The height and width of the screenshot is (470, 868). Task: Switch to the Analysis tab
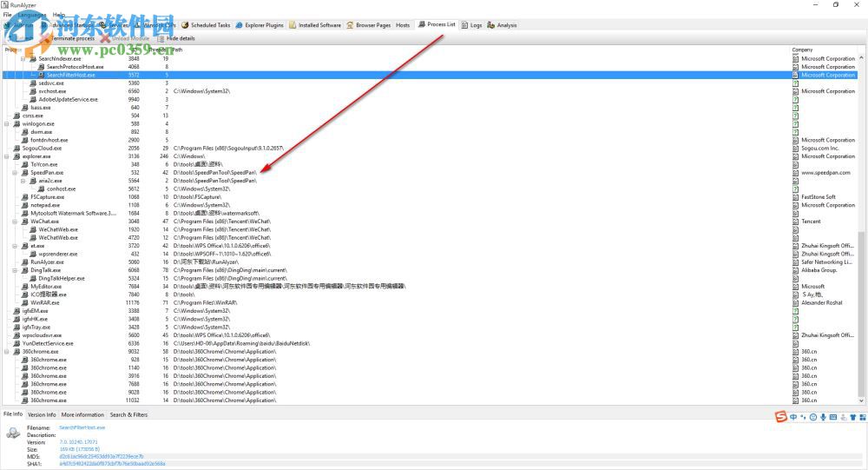click(502, 25)
